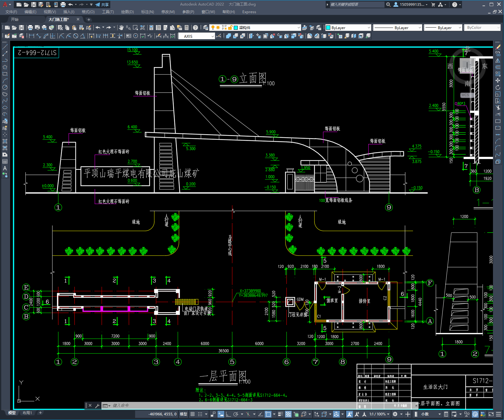Click the Angular dimension icon
504x420 pixels.
pos(83,36)
